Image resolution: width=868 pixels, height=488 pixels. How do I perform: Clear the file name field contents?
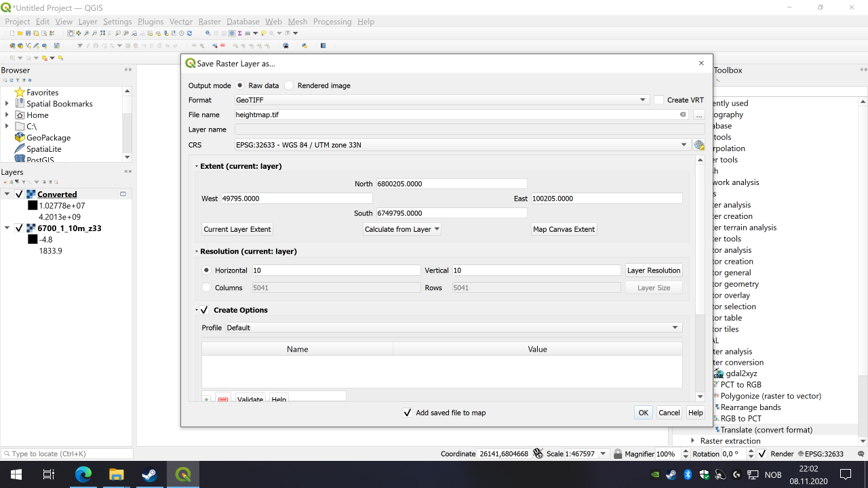click(683, 115)
